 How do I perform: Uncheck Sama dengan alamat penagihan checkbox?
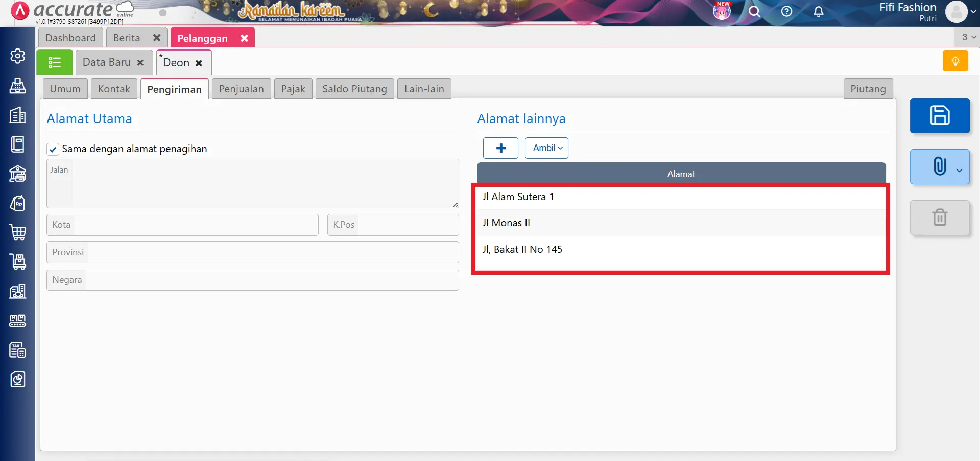click(53, 149)
